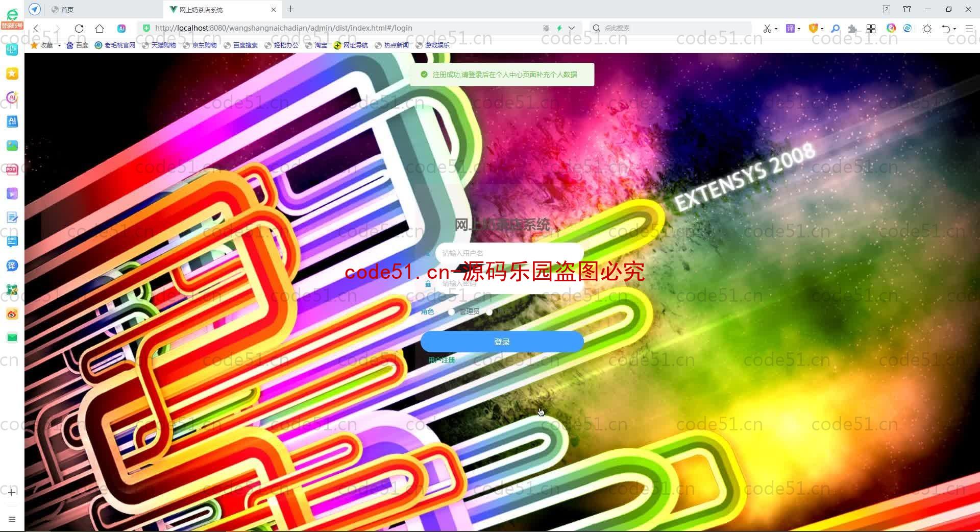Open the AI assistant icon beside home
980x532 pixels.
(121, 29)
